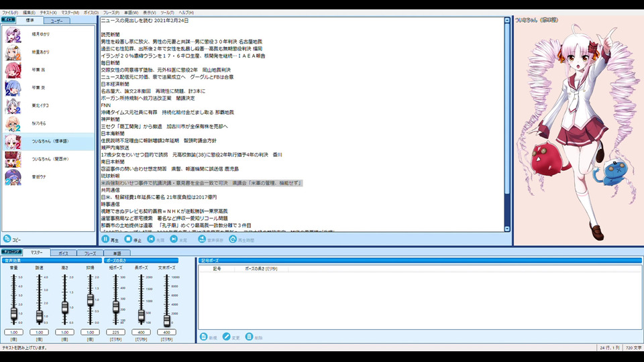644x362 pixels.
Task: Focus the 音量 value field
Action: pos(13,332)
